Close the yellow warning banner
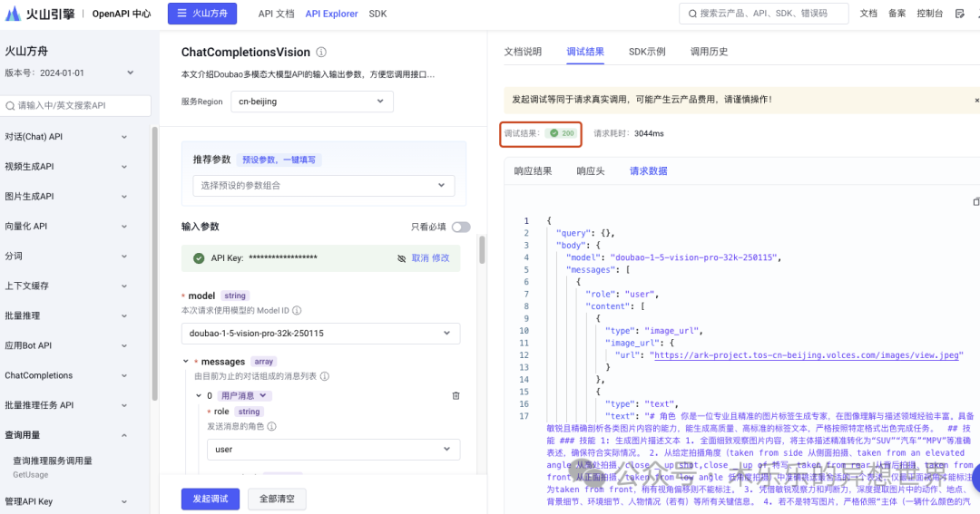Screen dimensions: 980x514 (976, 100)
